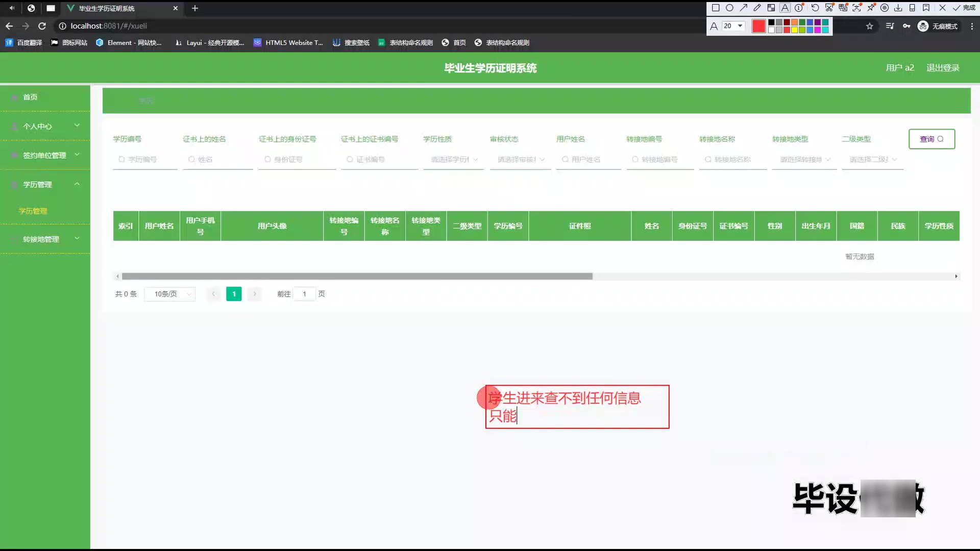Pick the yellow color swatch
This screenshot has height=551, width=980.
point(794,30)
